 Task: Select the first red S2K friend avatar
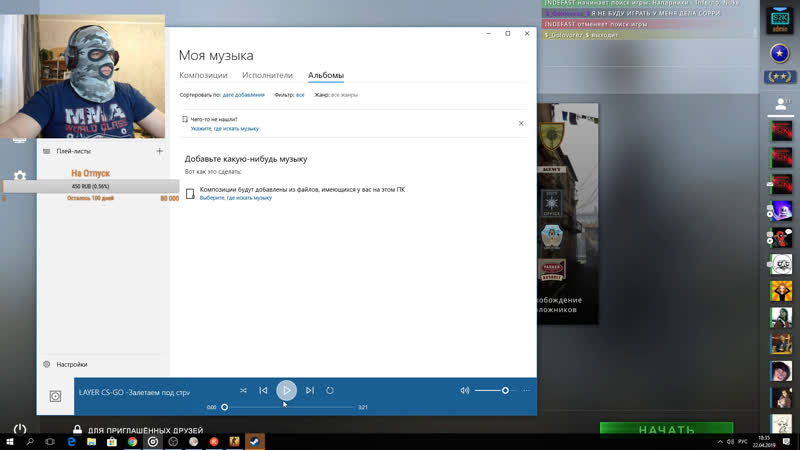781,131
